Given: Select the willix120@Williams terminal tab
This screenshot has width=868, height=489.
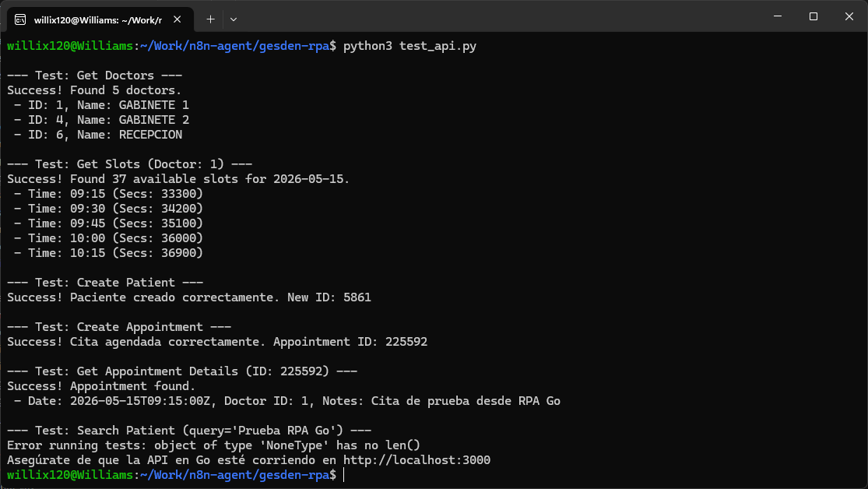Looking at the screenshot, I should (x=100, y=19).
